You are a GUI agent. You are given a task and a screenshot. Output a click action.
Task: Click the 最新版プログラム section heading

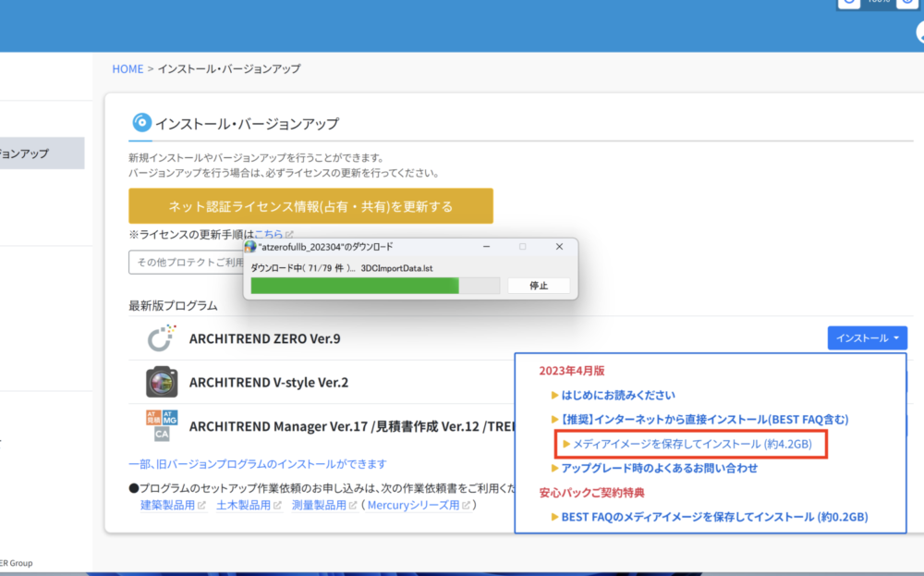174,305
